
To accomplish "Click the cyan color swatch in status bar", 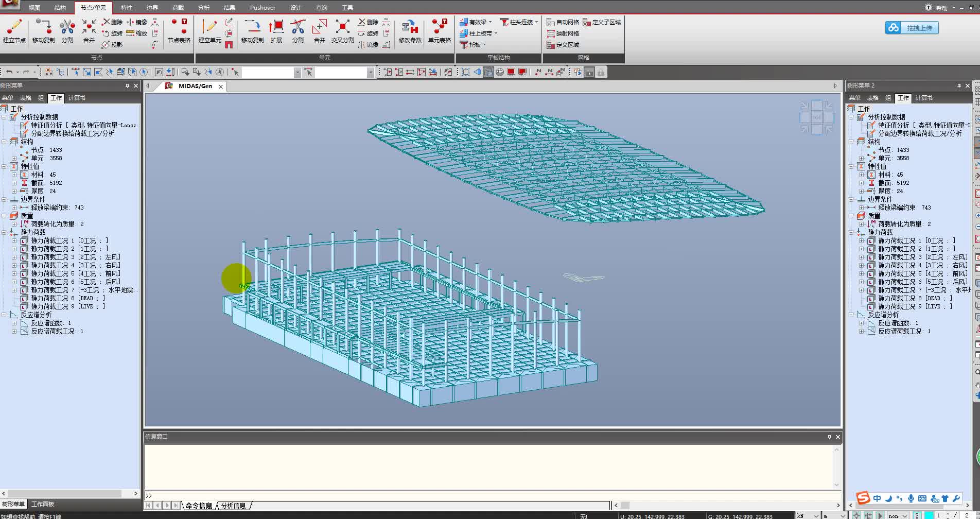I will 929,515.
